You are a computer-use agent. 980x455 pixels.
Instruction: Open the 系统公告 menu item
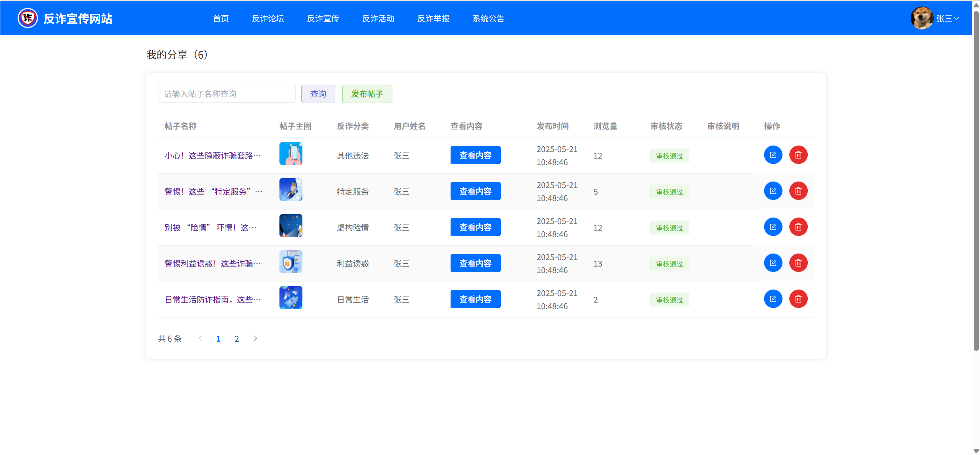coord(488,18)
